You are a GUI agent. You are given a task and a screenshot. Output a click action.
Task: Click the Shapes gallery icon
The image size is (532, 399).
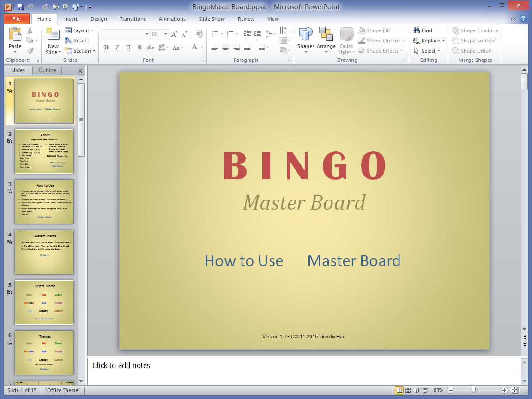click(x=306, y=35)
